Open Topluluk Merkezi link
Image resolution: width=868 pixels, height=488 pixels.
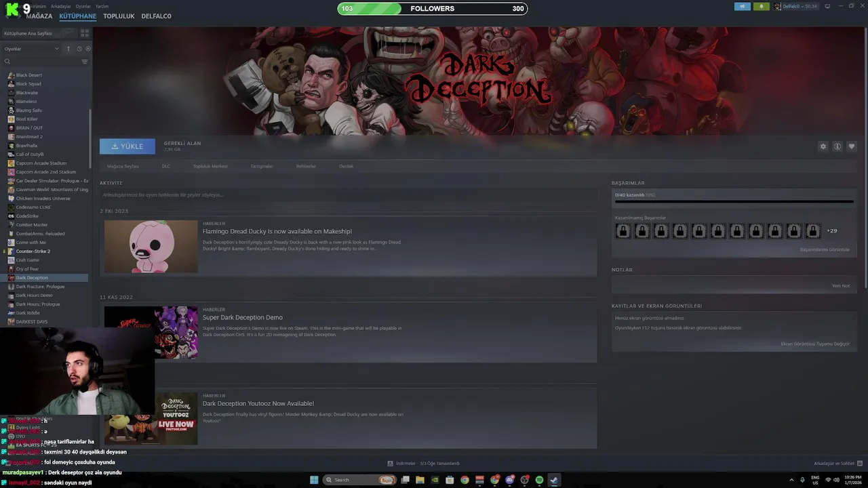click(210, 166)
